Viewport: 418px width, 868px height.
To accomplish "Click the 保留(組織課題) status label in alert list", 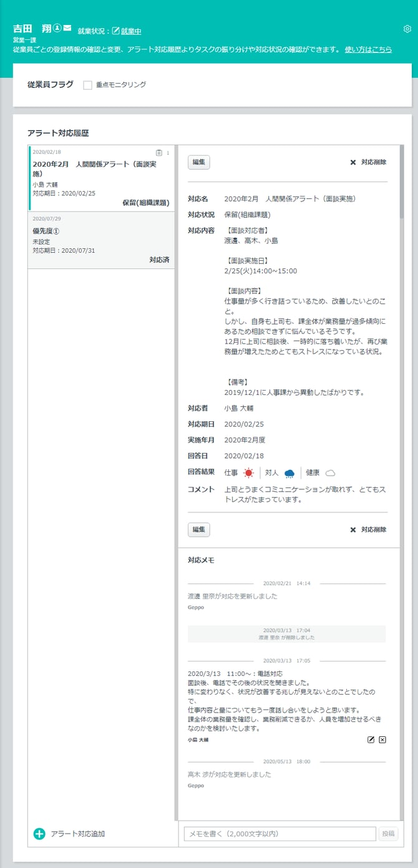I will tap(146, 202).
